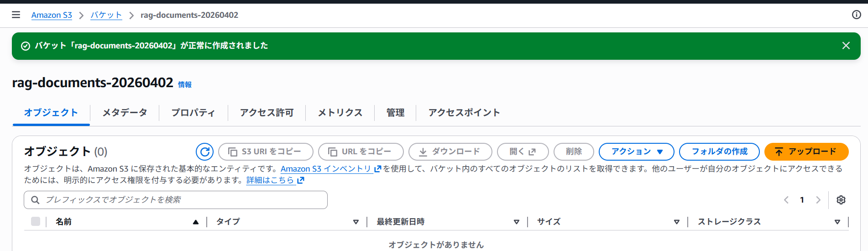Image resolution: width=868 pixels, height=251 pixels.
Task: Focus the prefix object search field
Action: click(x=176, y=200)
